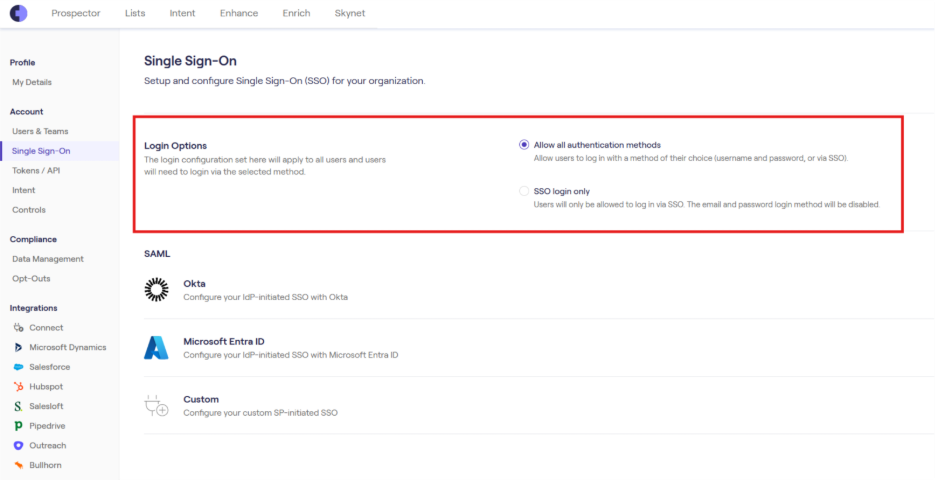This screenshot has width=936, height=480.
Task: Click 'Configure your custom SP-initiated SSO' text
Action: pyautogui.click(x=260, y=413)
